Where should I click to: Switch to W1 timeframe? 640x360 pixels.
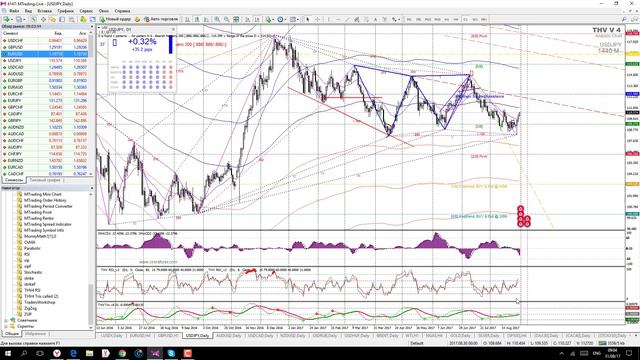475,19
